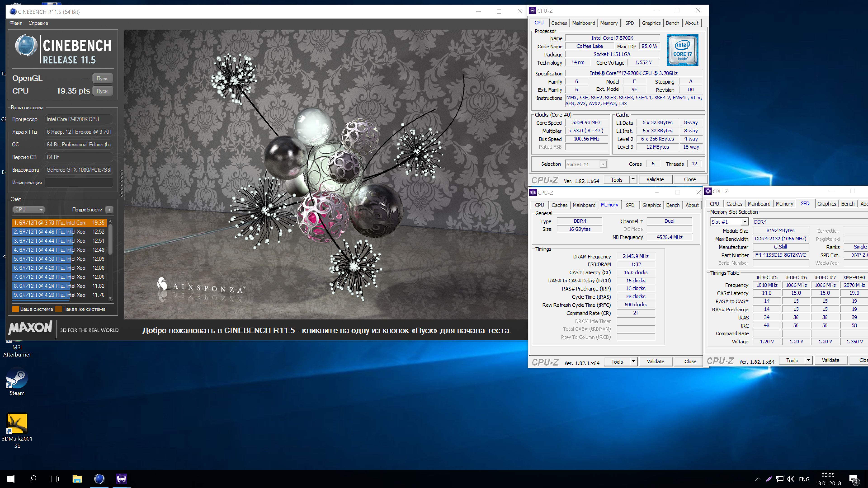The height and width of the screenshot is (488, 868).
Task: Click the brown Такая же система swatch
Action: tap(58, 309)
